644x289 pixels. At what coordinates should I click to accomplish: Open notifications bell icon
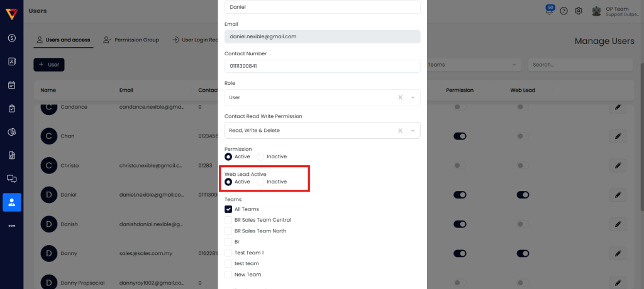click(550, 11)
